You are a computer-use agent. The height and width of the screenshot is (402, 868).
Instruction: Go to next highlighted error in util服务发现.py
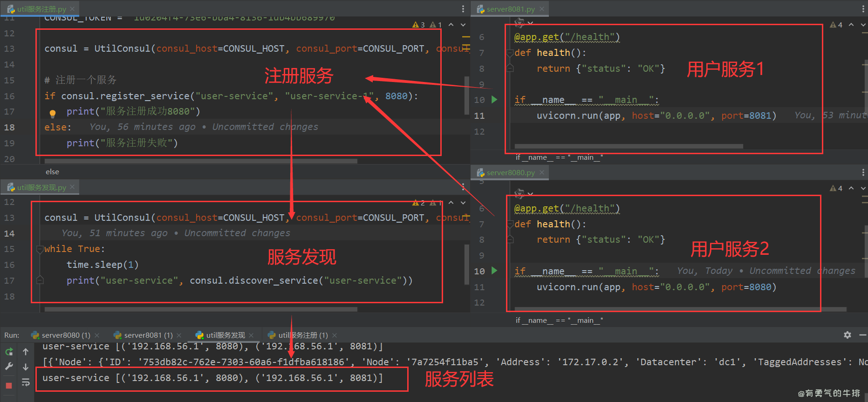tap(463, 202)
